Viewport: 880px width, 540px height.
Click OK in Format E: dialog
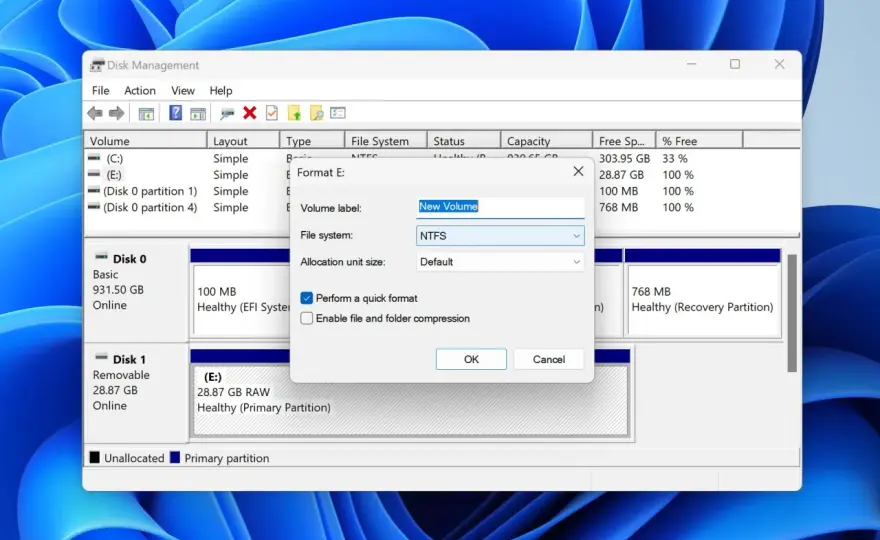pos(471,359)
